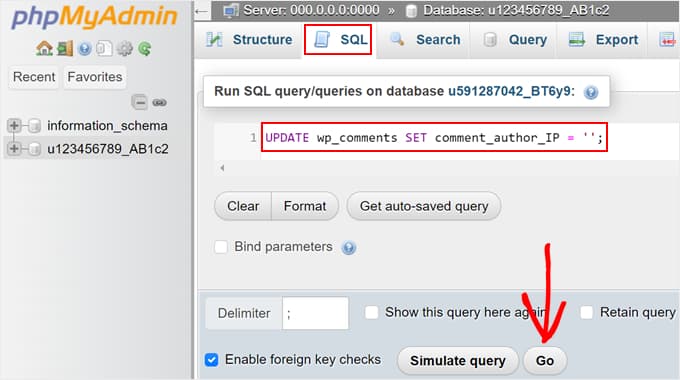The image size is (680, 380).
Task: Click Get auto-saved query button
Action: click(424, 206)
